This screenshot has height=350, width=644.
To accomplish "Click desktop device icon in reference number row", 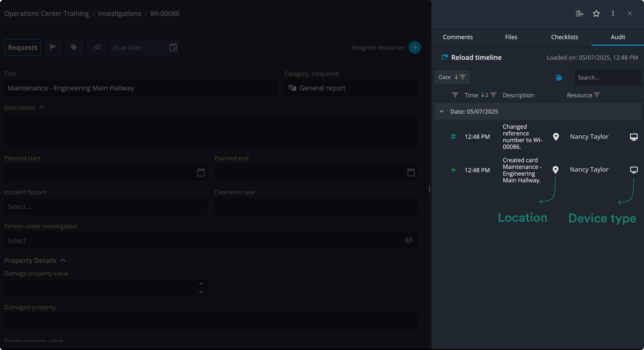I will [x=634, y=137].
